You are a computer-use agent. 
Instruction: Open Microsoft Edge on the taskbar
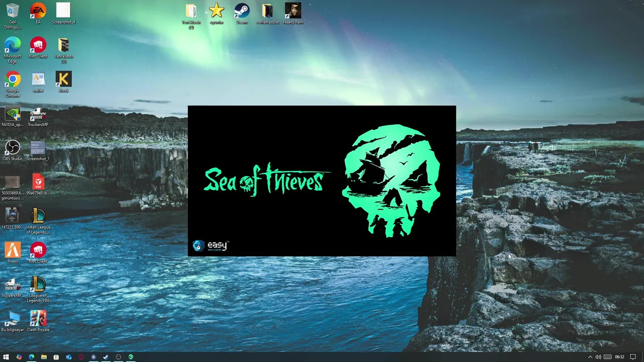click(31, 357)
